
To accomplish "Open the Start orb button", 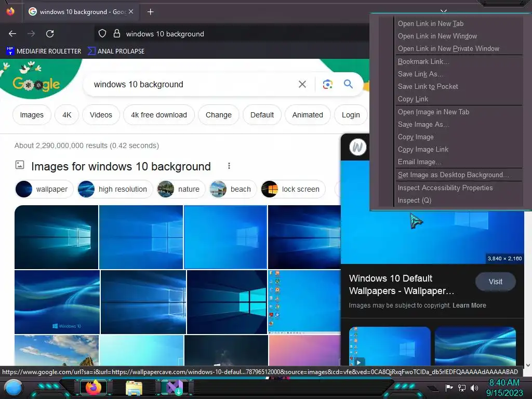I will click(x=14, y=388).
